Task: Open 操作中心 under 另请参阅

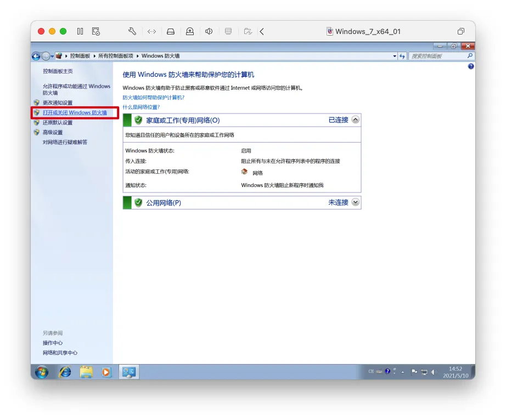Action: point(53,343)
